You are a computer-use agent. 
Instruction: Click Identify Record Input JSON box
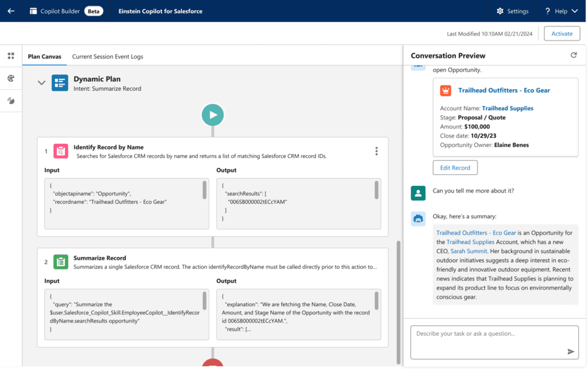tap(126, 203)
